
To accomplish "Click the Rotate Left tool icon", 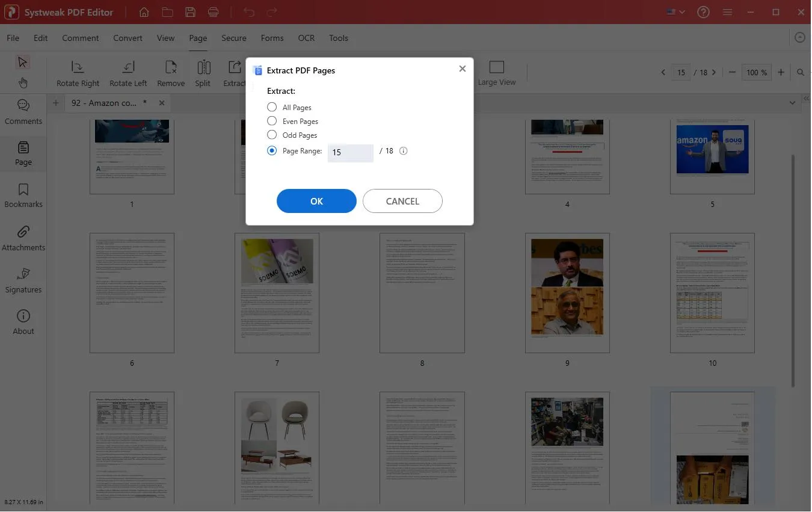I will (128, 67).
